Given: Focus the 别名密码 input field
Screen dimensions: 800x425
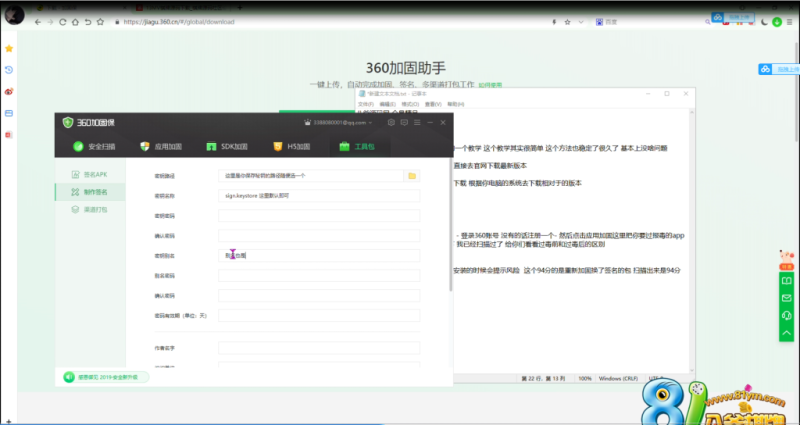Looking at the screenshot, I should [319, 276].
